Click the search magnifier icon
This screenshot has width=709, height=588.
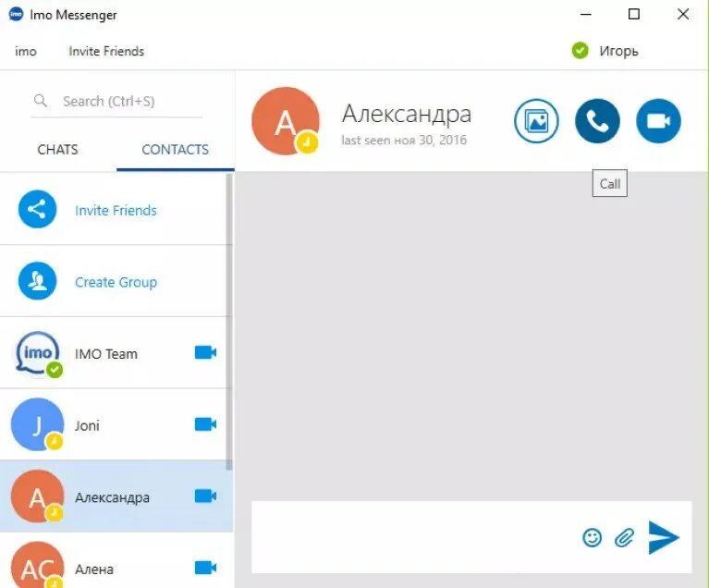pyautogui.click(x=41, y=101)
